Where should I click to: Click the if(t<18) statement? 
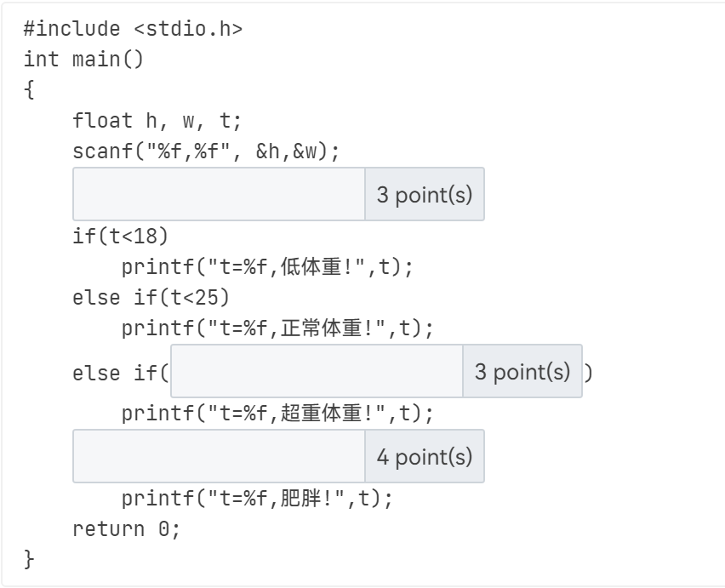pos(120,237)
